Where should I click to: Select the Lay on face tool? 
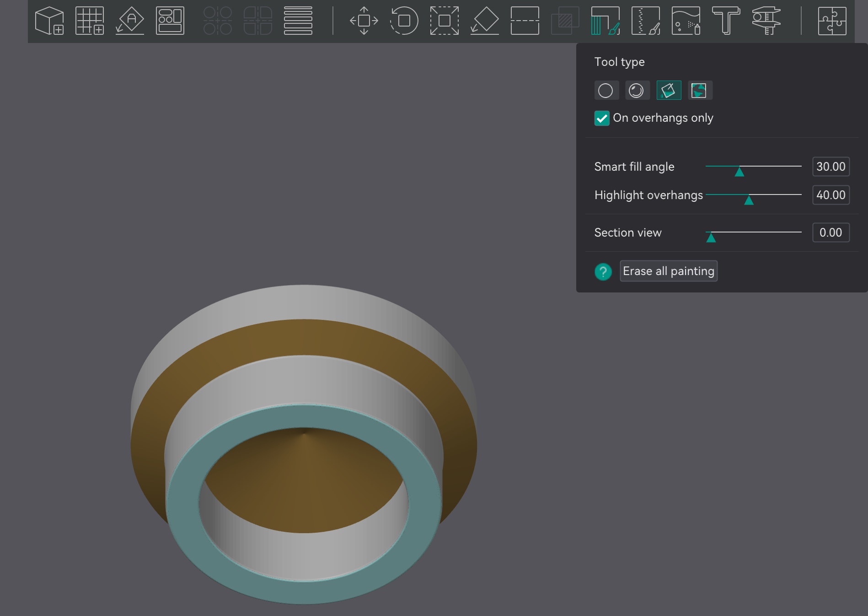pyautogui.click(x=484, y=21)
